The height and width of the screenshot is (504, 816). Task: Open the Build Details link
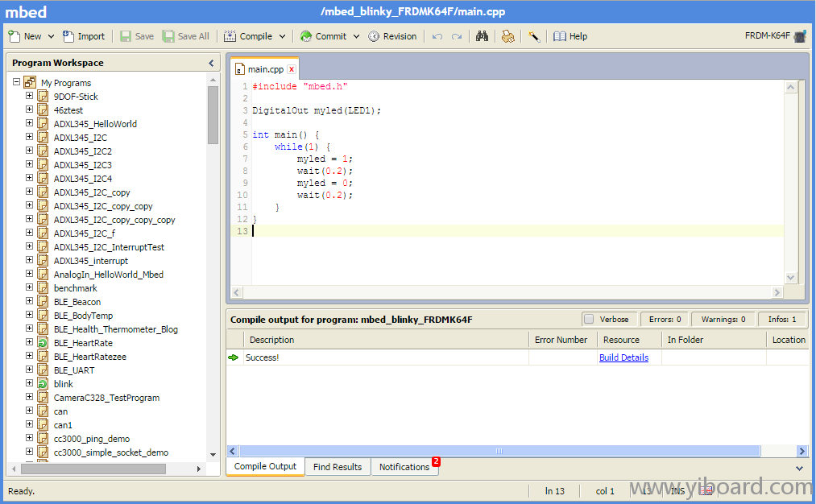click(x=623, y=357)
